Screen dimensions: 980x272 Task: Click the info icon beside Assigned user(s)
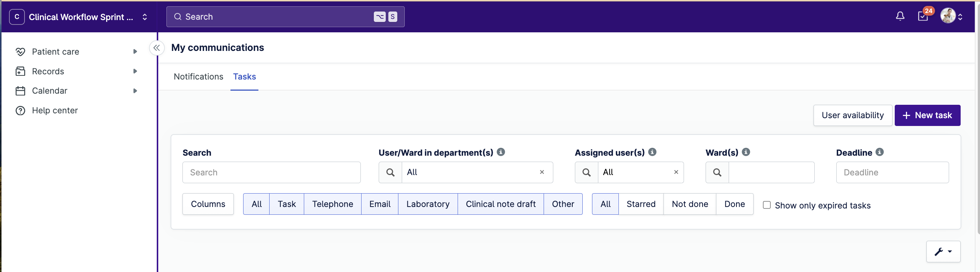652,152
